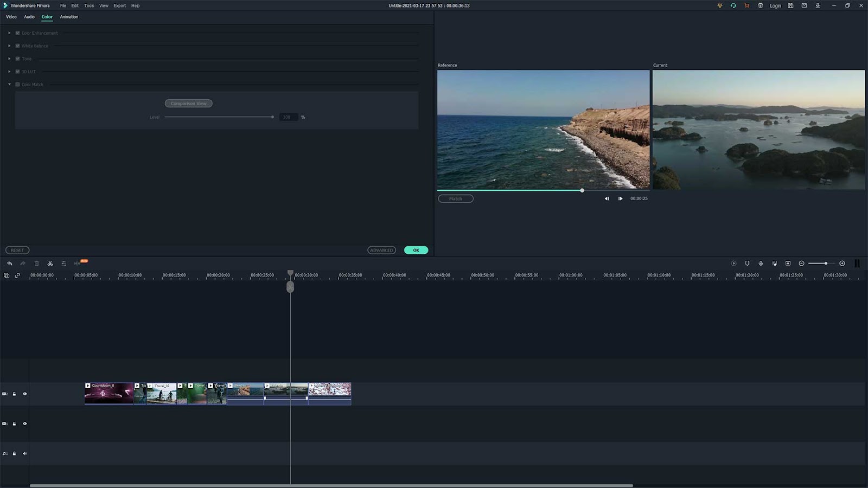Screen dimensions: 868x488
Task: Click the Match button under Reference preview
Action: coord(456,199)
